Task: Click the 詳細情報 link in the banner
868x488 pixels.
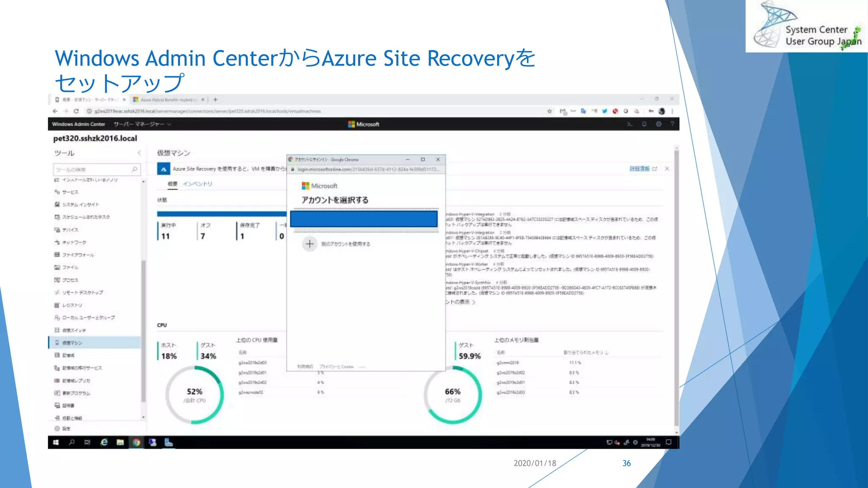Action: 640,169
